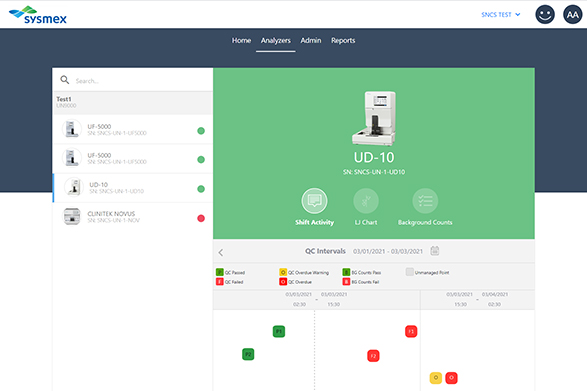
Task: Open the Reports tab
Action: [x=343, y=40]
